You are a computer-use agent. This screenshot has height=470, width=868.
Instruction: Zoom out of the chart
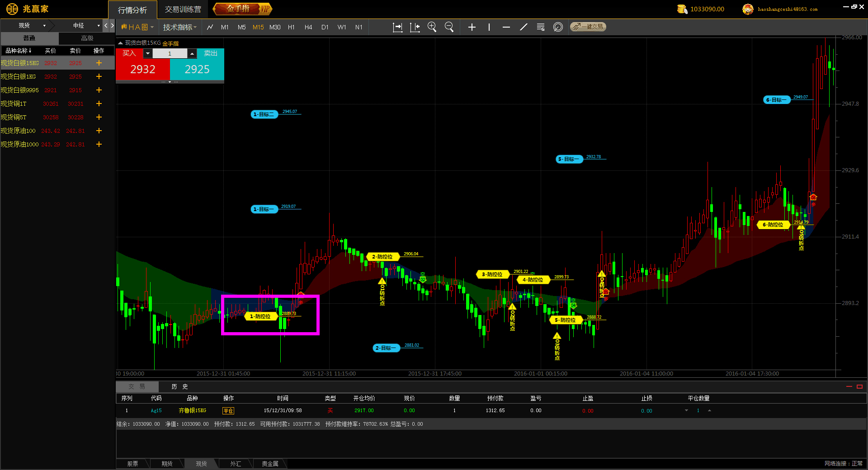click(449, 27)
